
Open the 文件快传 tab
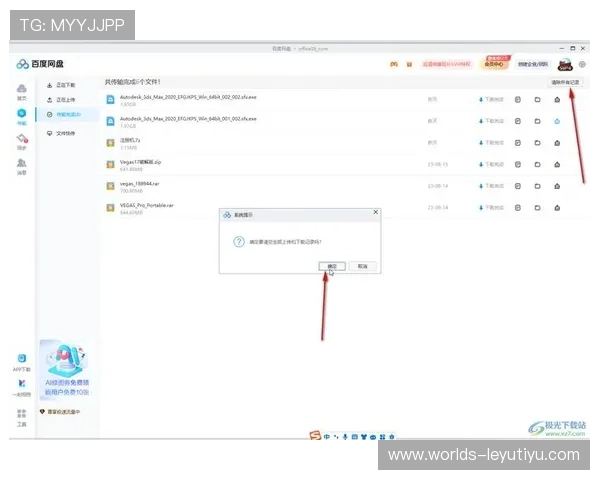tap(65, 132)
